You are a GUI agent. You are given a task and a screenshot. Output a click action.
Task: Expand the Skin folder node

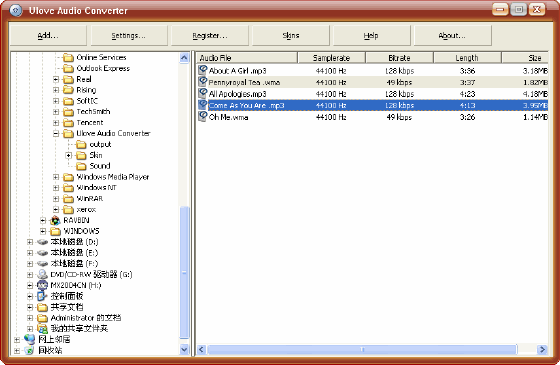[69, 155]
